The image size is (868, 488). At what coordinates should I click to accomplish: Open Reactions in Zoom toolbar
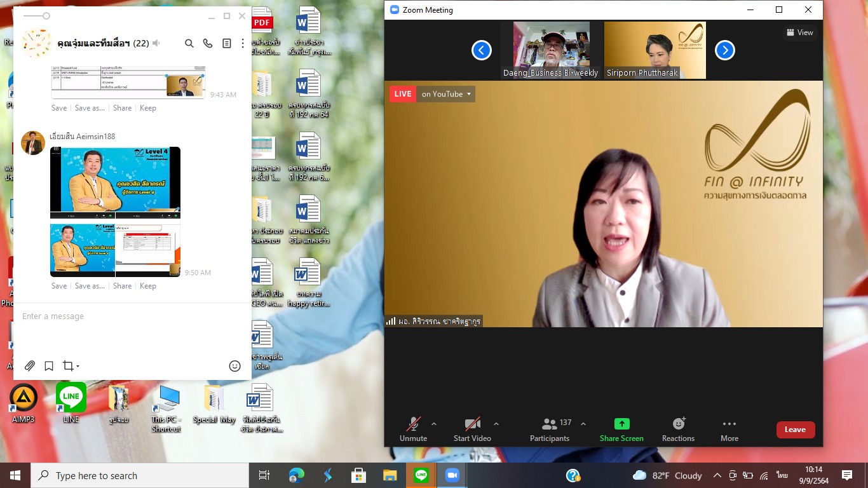678,430
